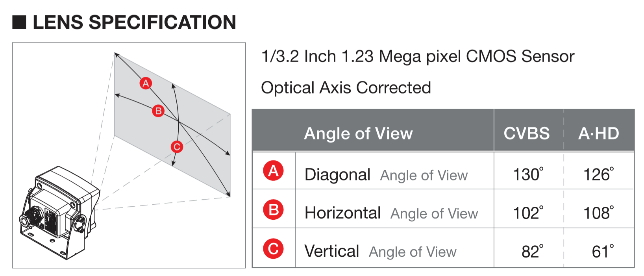The height and width of the screenshot is (276, 644).
Task: Click the Horizontal Angle of View label
Action: point(391,213)
